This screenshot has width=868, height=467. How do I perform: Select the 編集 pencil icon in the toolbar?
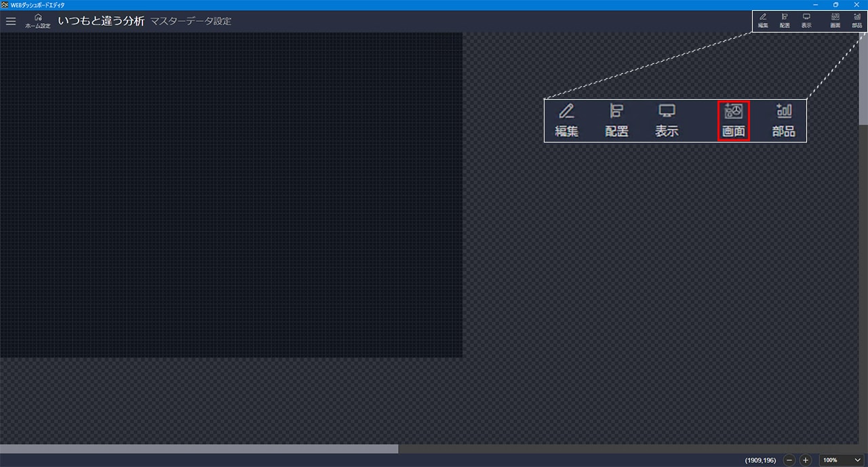coord(763,20)
